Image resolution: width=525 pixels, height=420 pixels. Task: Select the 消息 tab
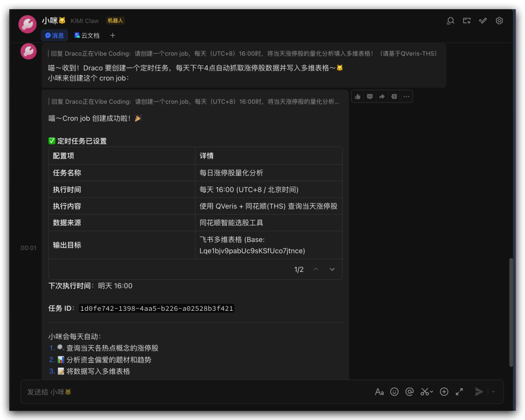tap(54, 35)
